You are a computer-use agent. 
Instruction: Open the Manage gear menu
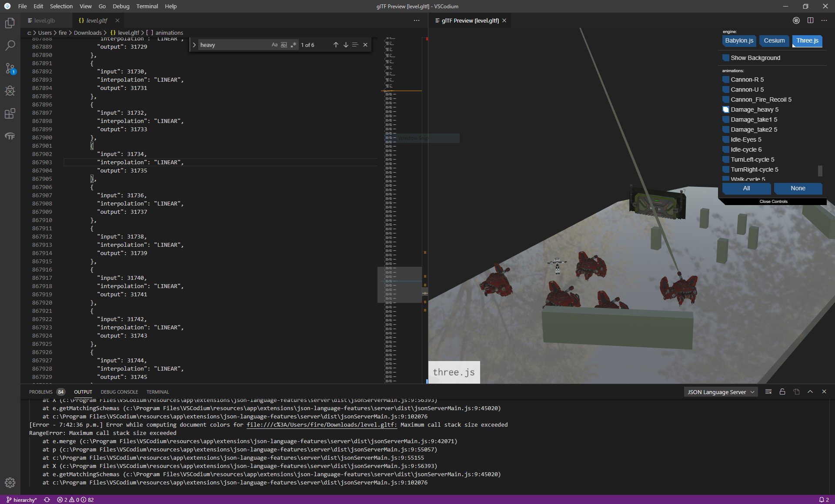pyautogui.click(x=10, y=483)
